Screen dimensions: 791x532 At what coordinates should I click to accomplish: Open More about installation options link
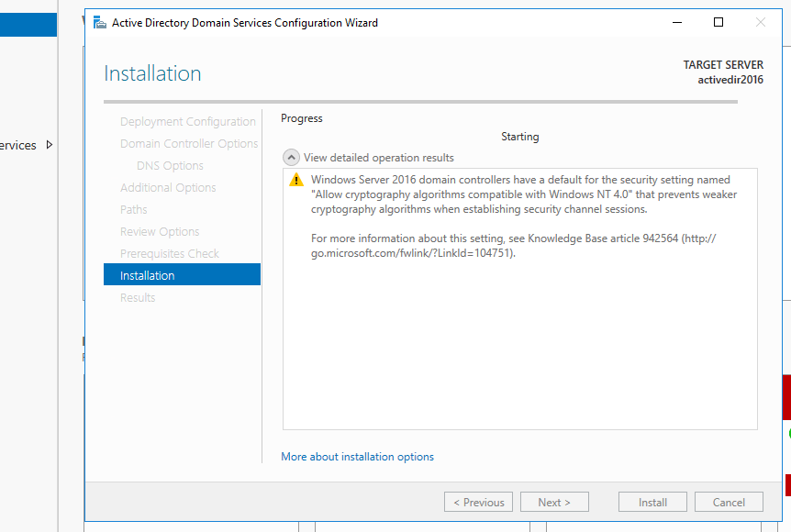357,457
